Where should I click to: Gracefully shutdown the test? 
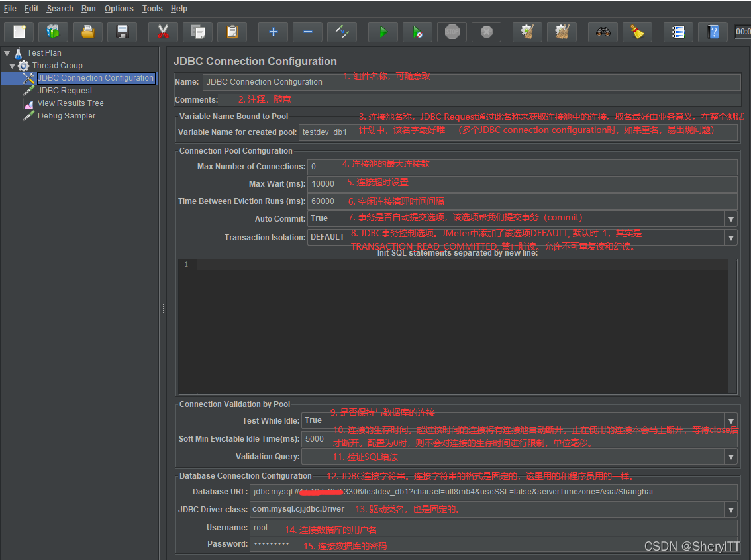pos(486,31)
